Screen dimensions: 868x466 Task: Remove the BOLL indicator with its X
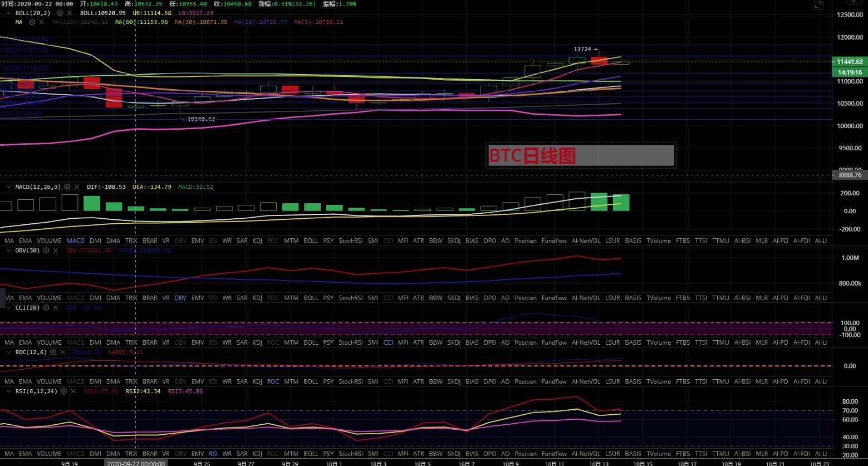(70, 13)
